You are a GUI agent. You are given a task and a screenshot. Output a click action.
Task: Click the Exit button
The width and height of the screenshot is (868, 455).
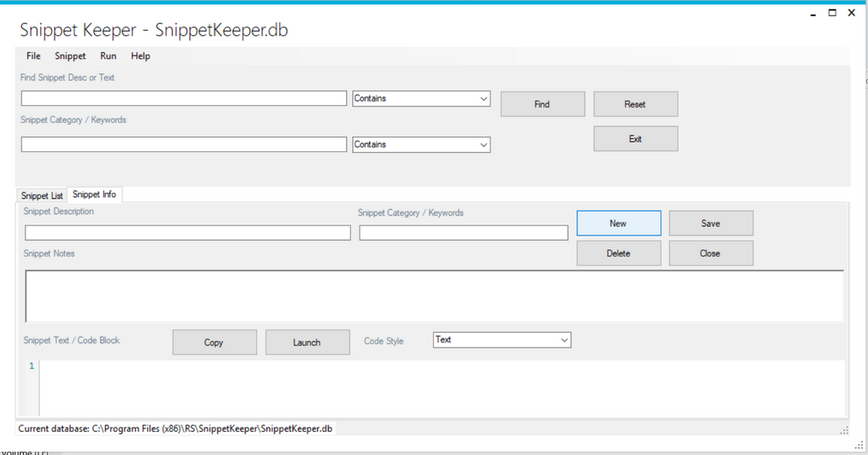click(x=636, y=139)
